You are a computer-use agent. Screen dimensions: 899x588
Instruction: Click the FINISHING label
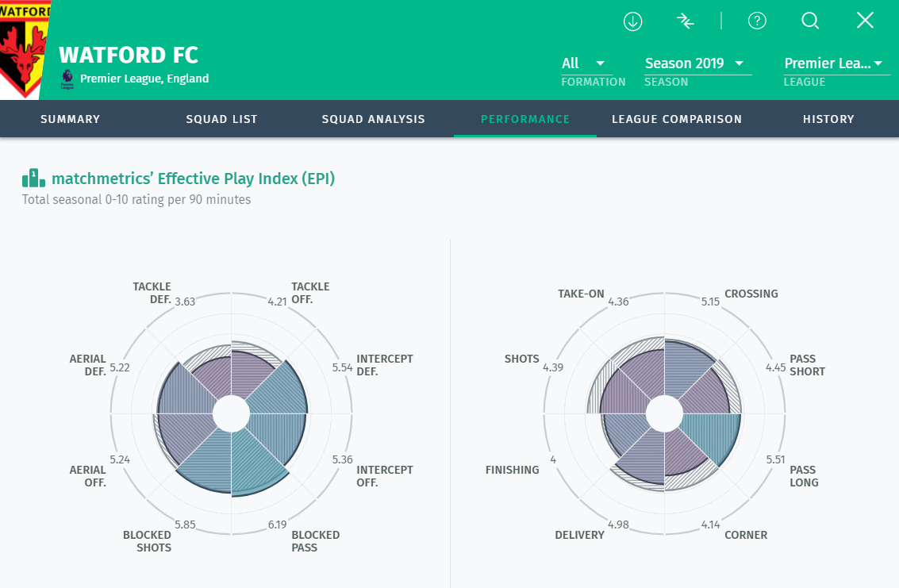512,470
